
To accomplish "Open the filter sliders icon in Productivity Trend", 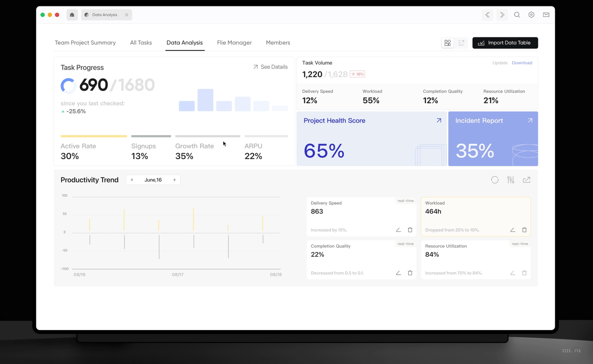I will coord(511,180).
